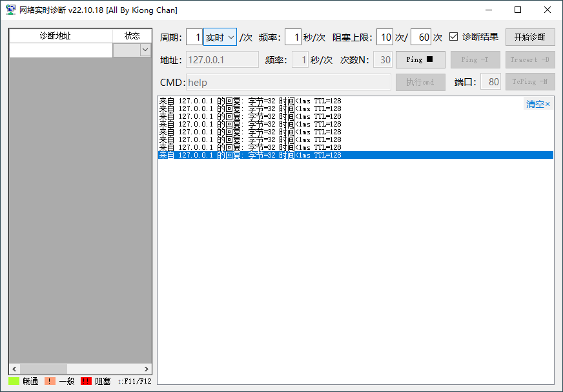Click the empty 诊断地址 entry cell

click(61, 50)
